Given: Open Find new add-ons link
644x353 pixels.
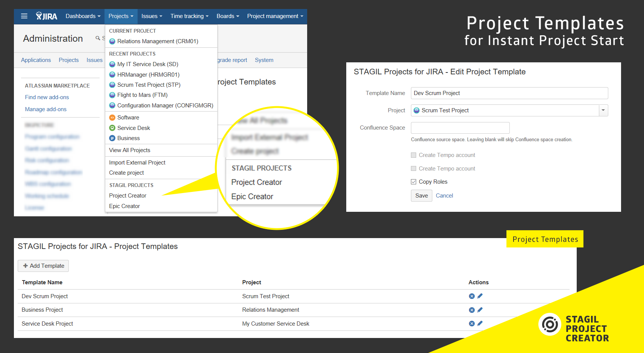Looking at the screenshot, I should (47, 97).
